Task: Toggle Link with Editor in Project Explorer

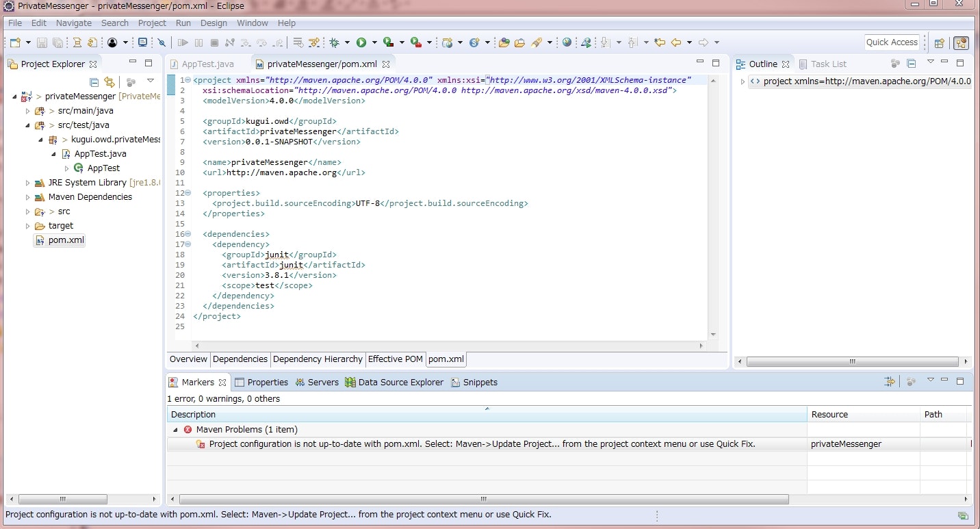Action: click(x=109, y=82)
